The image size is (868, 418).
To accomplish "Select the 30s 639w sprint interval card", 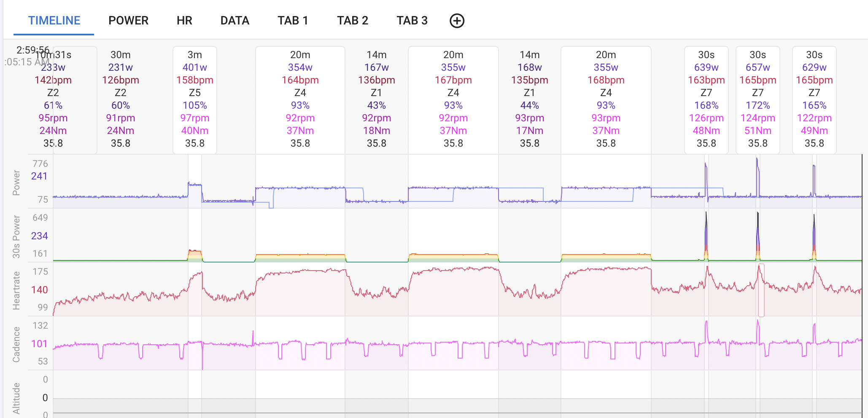I will point(706,100).
